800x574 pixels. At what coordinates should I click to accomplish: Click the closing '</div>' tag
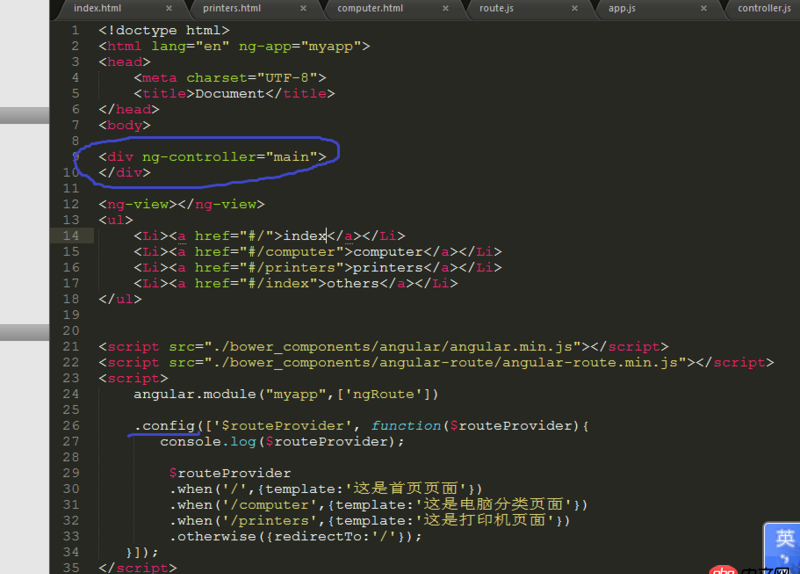pos(124,173)
